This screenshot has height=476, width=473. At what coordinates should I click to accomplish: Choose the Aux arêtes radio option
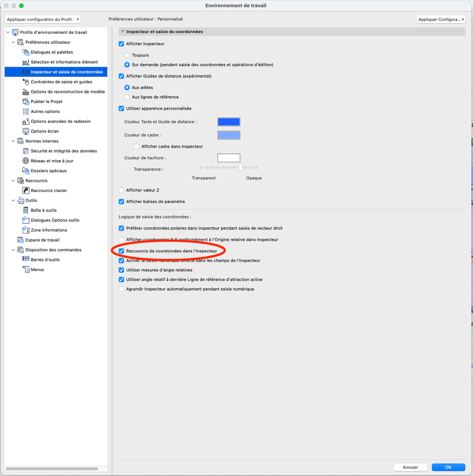pos(127,87)
